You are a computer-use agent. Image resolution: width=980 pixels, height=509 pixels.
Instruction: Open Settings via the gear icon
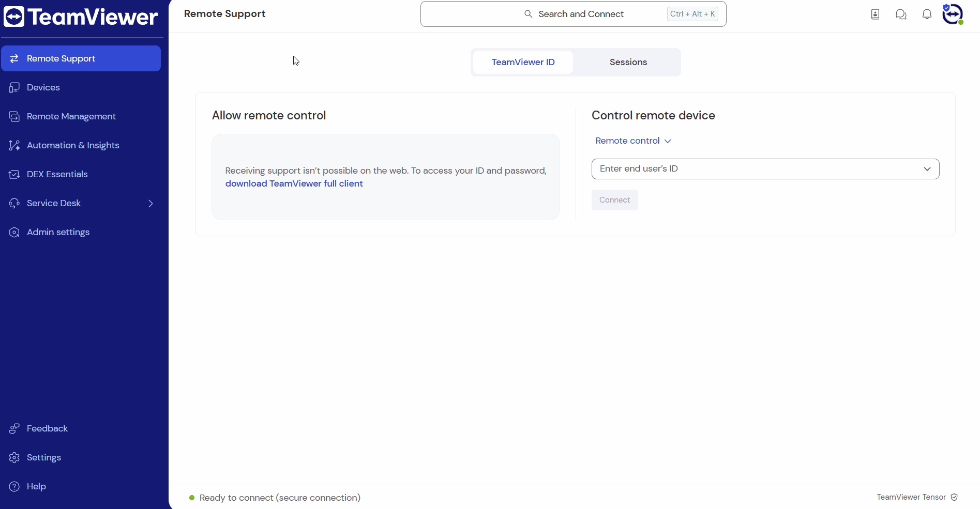click(x=14, y=458)
